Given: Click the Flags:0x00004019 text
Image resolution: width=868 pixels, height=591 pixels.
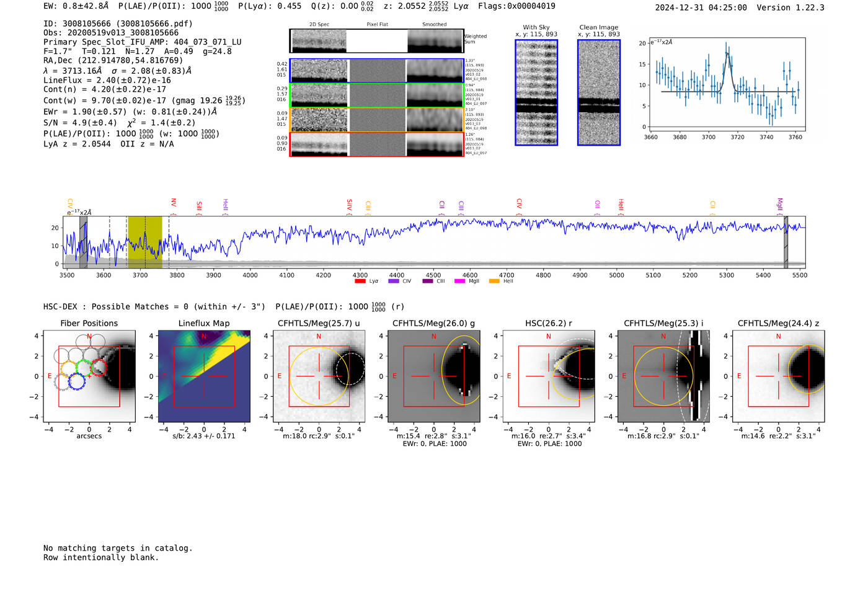Looking at the screenshot, I should (x=516, y=6).
